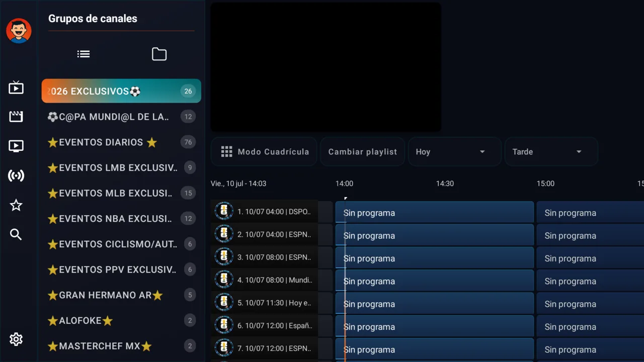Select the ALOFOKE group

tap(121, 320)
